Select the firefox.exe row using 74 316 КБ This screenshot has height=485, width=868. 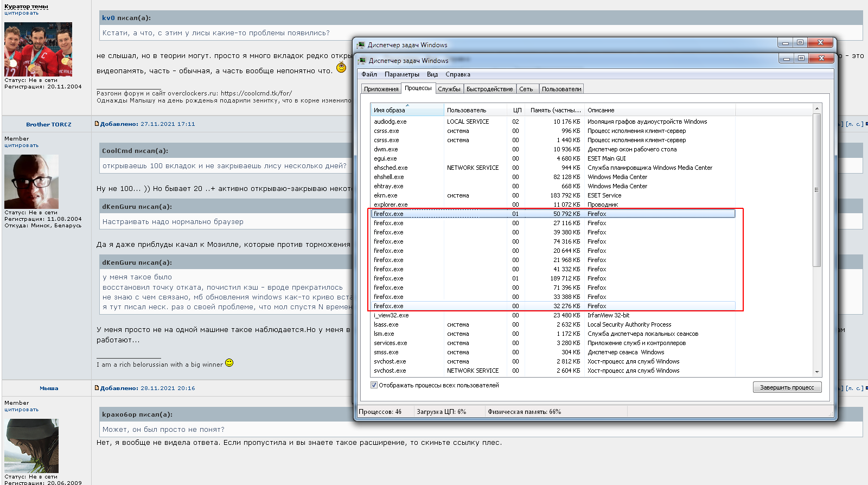(x=553, y=241)
